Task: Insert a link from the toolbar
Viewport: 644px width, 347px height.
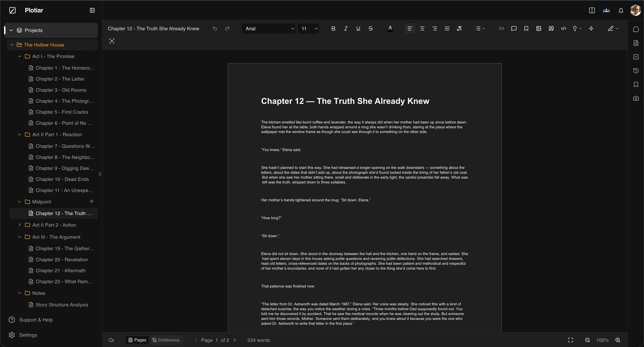Action: pyautogui.click(x=501, y=29)
